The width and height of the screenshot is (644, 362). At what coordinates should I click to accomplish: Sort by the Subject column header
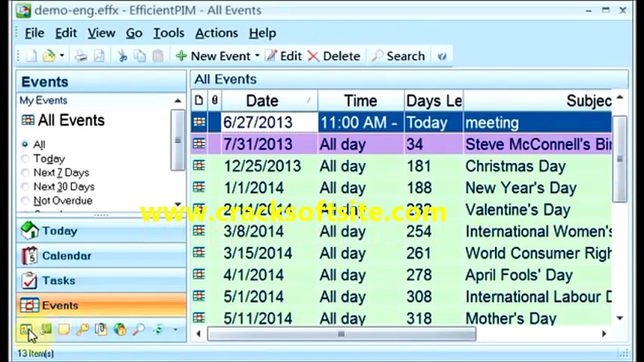click(537, 101)
